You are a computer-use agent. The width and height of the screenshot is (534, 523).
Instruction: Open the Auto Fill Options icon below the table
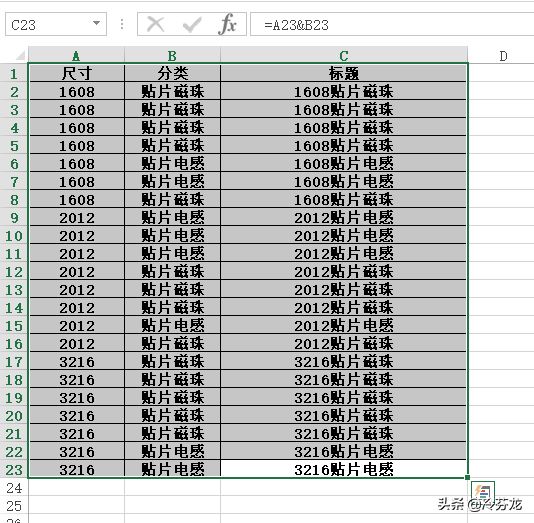point(483,491)
